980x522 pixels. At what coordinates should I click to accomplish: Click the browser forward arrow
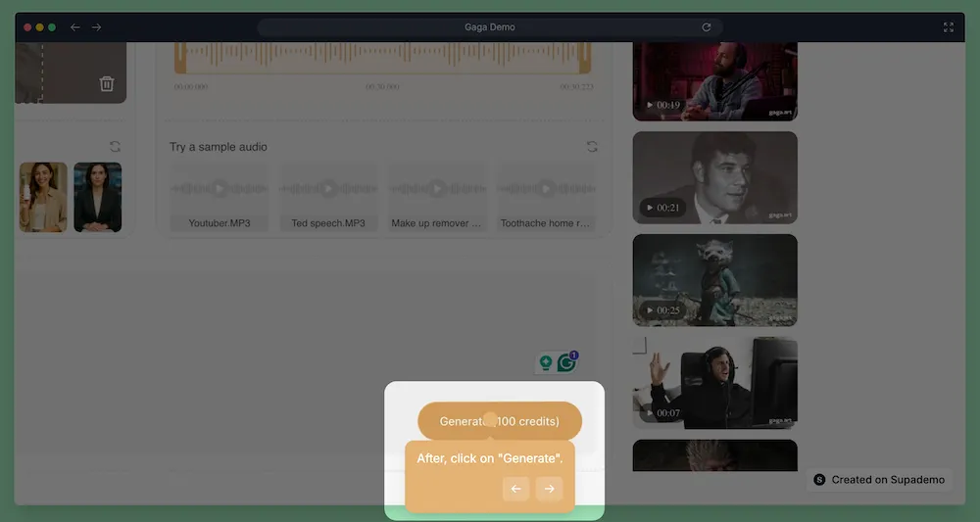[x=96, y=27]
